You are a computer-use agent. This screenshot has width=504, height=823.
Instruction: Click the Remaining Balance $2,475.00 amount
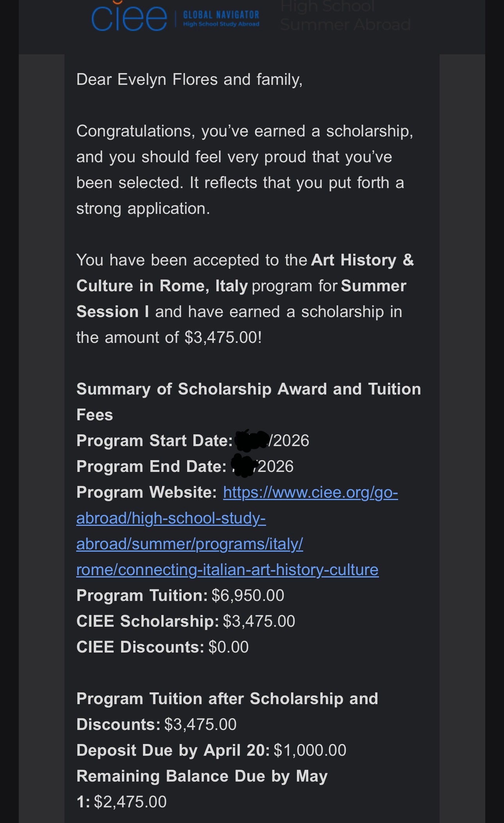point(130,802)
